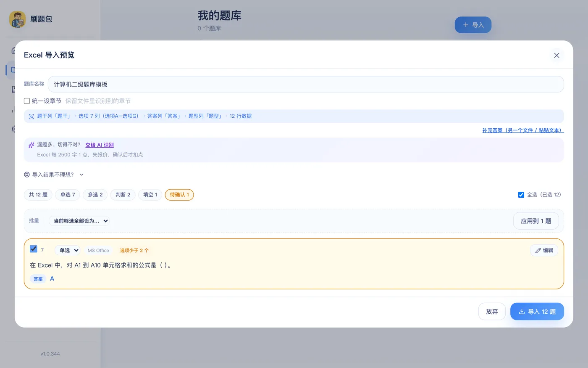Click the 补充答案 link
This screenshot has width=588, height=368.
click(523, 130)
